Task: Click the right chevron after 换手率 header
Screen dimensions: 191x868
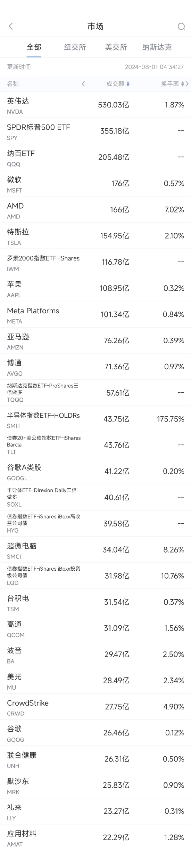Action: (187, 84)
